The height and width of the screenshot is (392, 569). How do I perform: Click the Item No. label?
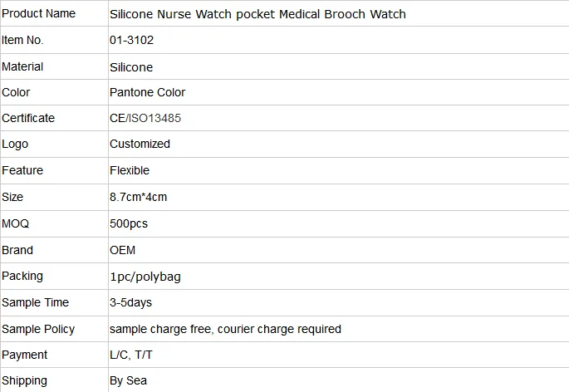23,40
